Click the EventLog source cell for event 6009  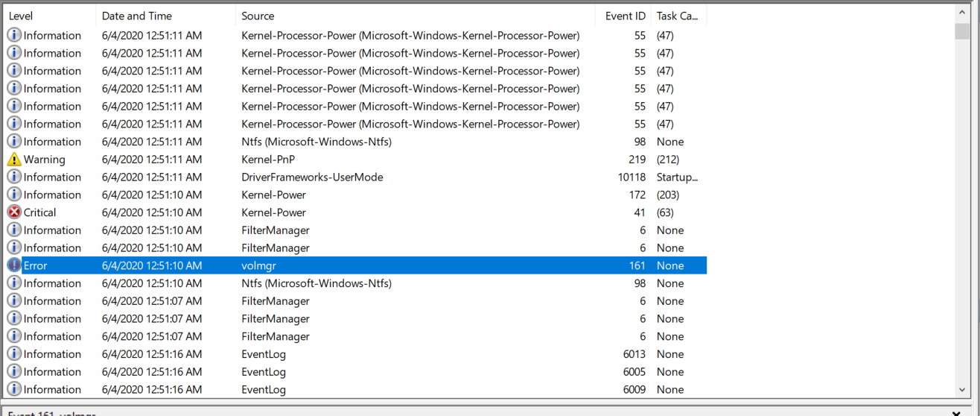pos(264,389)
